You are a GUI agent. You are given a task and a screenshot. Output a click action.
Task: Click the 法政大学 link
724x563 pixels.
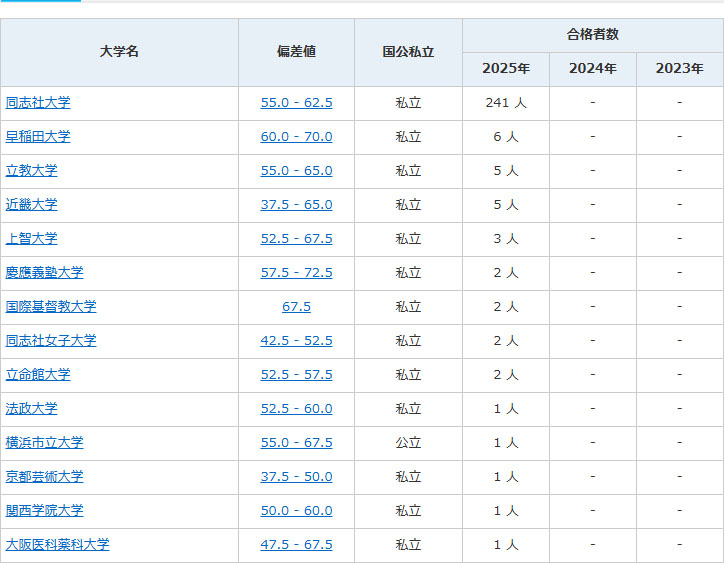click(x=32, y=409)
